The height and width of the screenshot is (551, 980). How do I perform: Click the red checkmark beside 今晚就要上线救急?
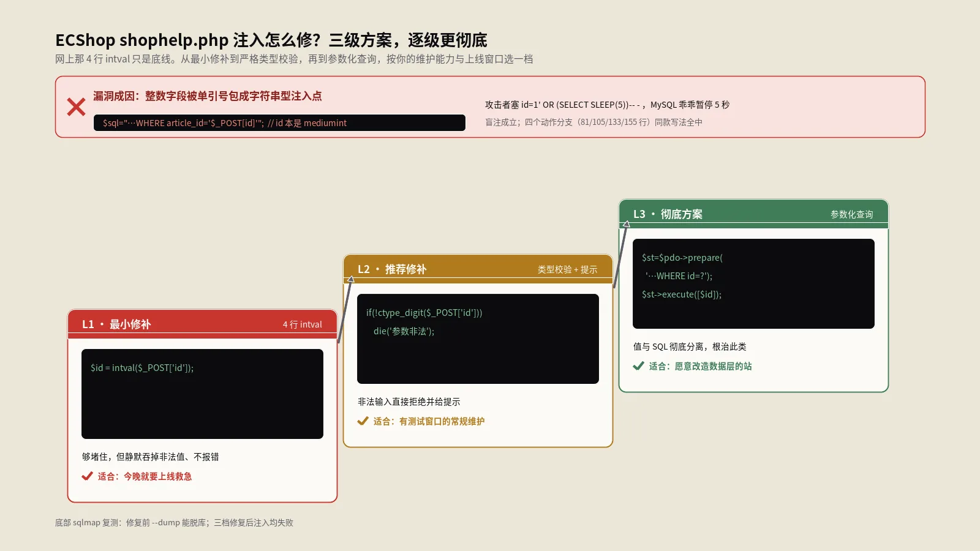[x=87, y=476]
